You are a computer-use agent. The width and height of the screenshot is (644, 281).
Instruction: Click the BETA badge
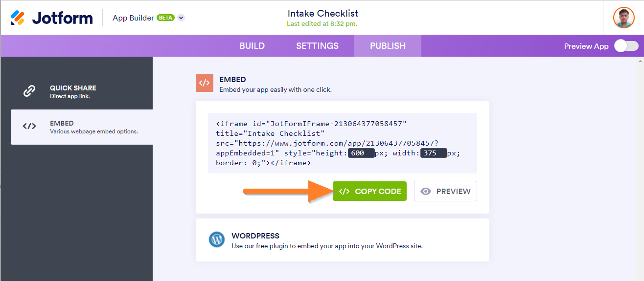(165, 18)
